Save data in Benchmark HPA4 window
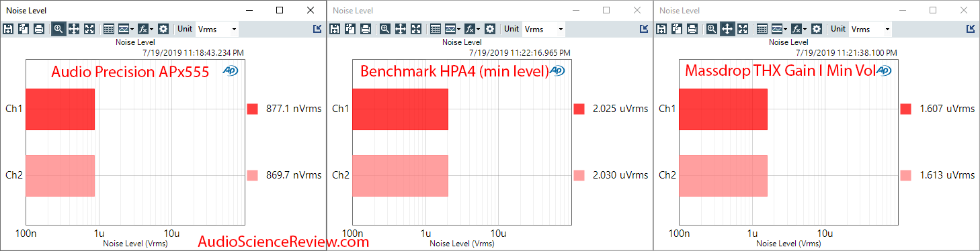Viewport: 980px width, 251px height. [x=335, y=29]
